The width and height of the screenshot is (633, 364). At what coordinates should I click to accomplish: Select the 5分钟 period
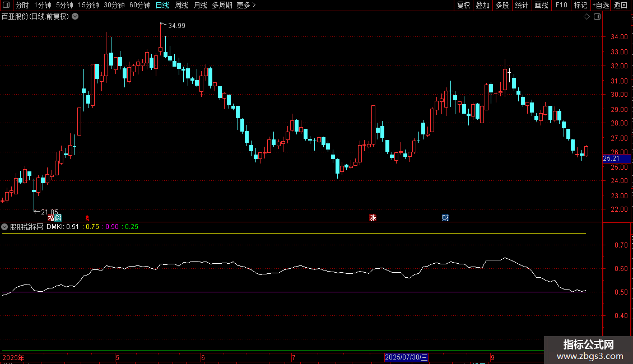click(64, 5)
